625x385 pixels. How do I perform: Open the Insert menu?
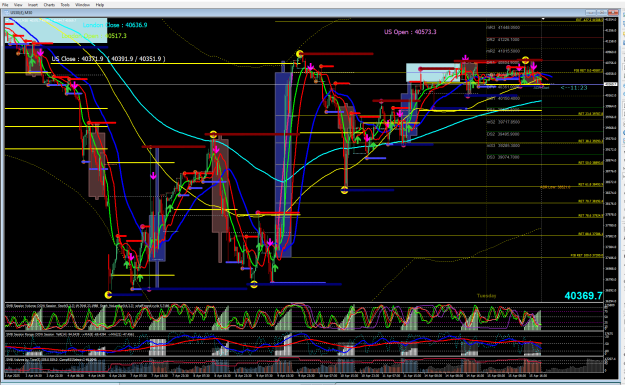tap(33, 5)
